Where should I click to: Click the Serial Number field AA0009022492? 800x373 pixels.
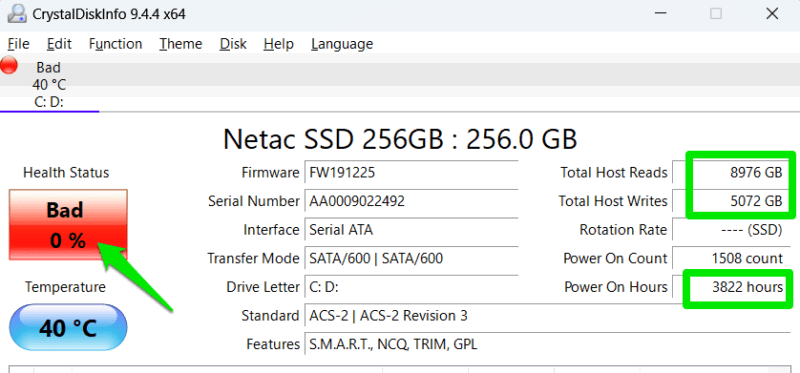tap(411, 202)
